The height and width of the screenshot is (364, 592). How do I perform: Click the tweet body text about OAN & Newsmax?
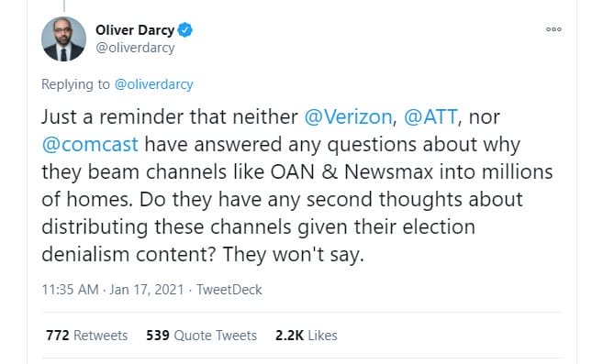click(x=297, y=185)
